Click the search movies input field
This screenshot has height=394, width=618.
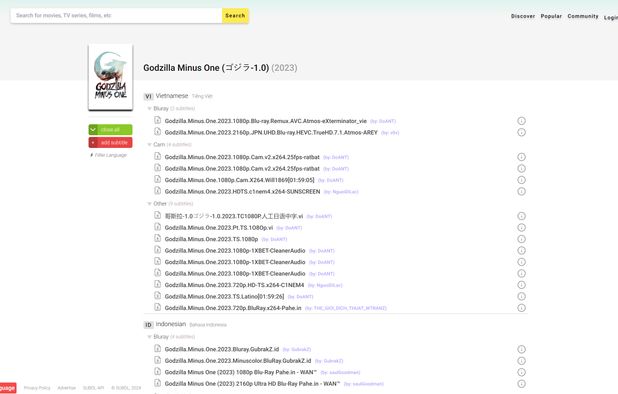116,16
